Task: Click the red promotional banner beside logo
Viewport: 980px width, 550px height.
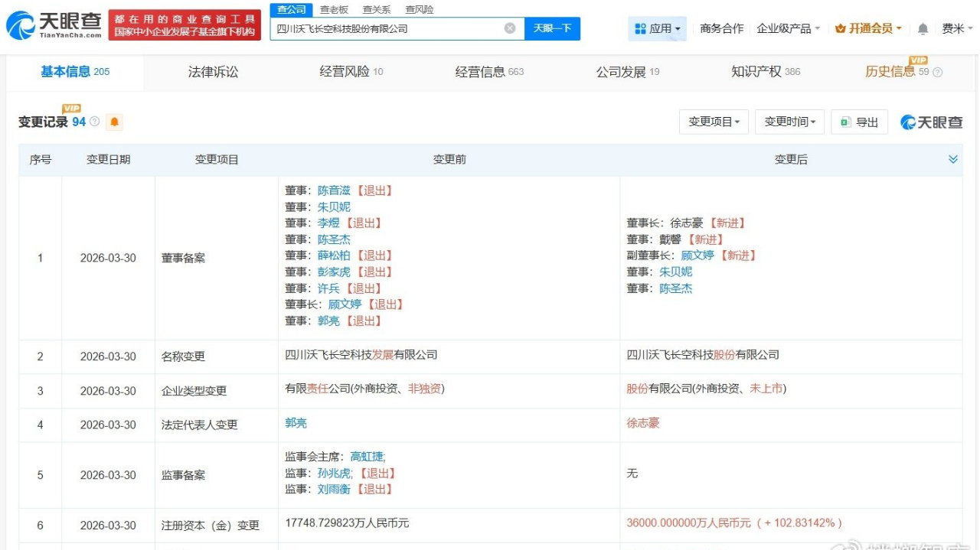Action: [185, 26]
